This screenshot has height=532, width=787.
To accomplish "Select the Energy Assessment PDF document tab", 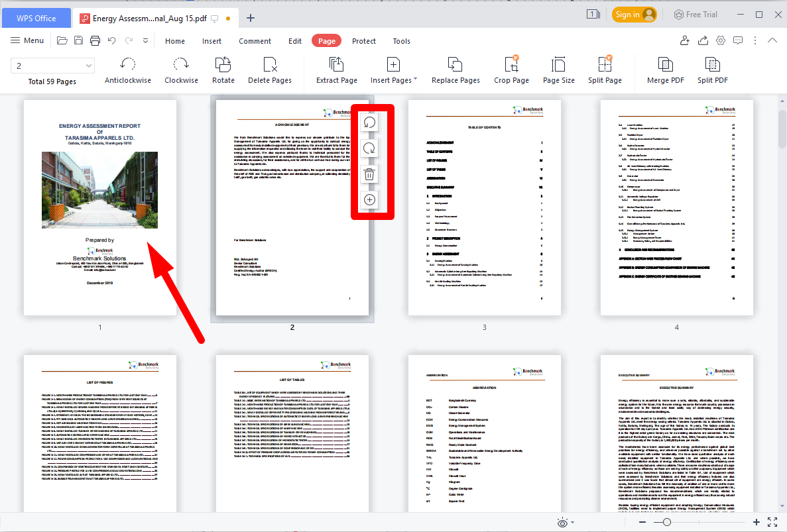I will coord(150,19).
